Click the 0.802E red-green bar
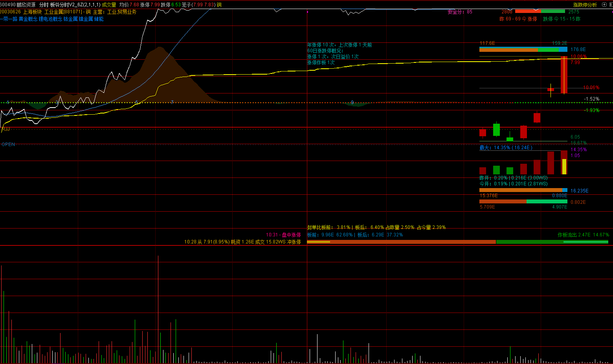The height and width of the screenshot is (364, 613). [523, 201]
